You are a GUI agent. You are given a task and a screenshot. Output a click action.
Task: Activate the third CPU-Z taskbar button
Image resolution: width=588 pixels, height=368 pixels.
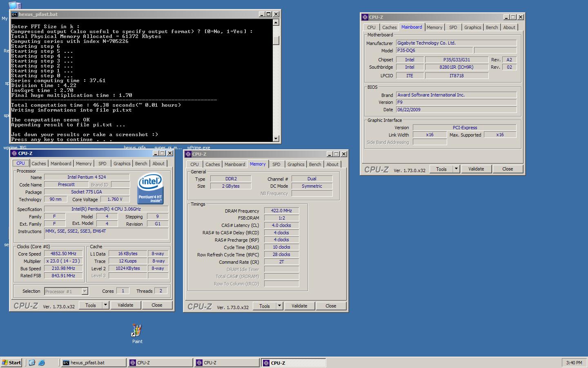(294, 363)
